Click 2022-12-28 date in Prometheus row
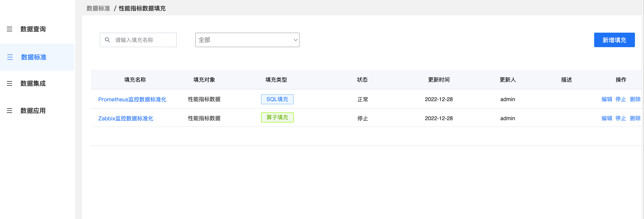Image resolution: width=644 pixels, height=219 pixels. pos(439,99)
